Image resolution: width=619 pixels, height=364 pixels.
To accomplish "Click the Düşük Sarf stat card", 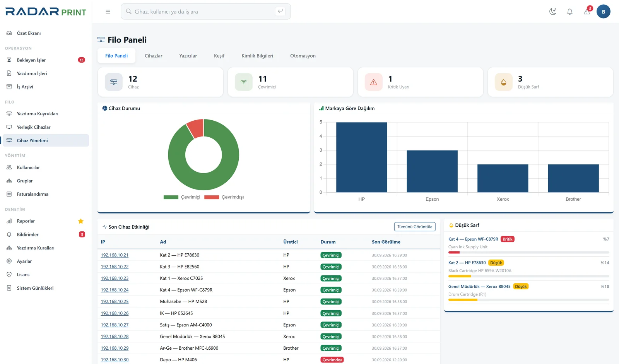I will (551, 82).
